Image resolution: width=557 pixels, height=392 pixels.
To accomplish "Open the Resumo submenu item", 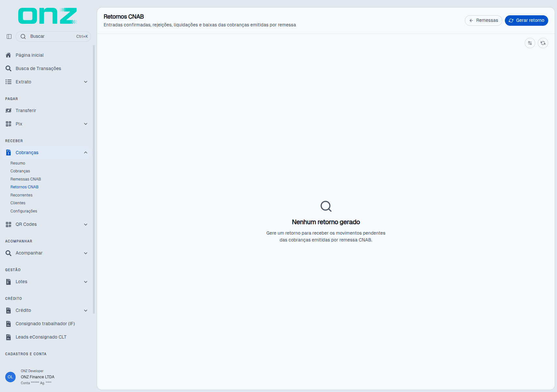I will click(18, 163).
